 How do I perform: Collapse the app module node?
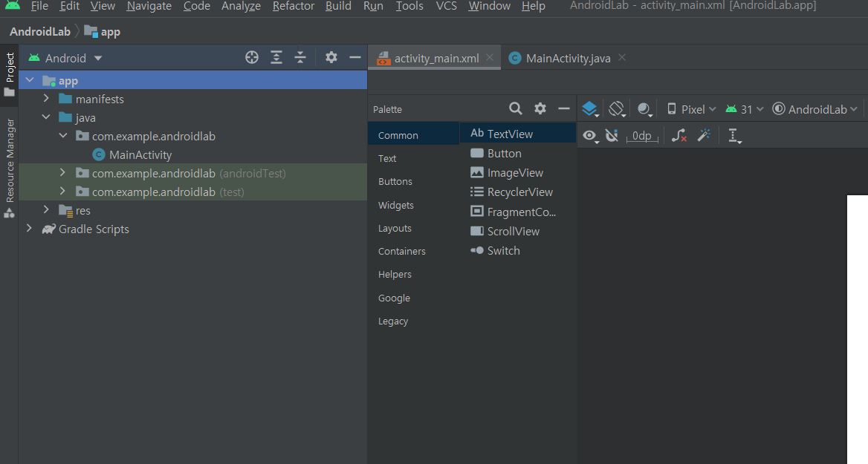[x=30, y=80]
